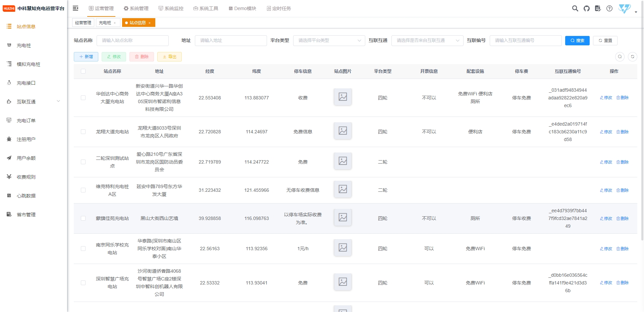Image resolution: width=644 pixels, height=312 pixels.
Task: Click the 导出 button
Action: [169, 57]
